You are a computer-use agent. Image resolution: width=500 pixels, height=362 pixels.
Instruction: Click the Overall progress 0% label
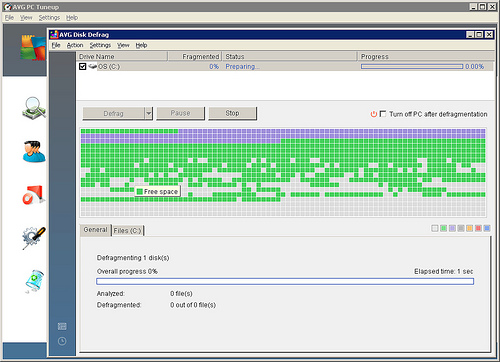point(127,271)
